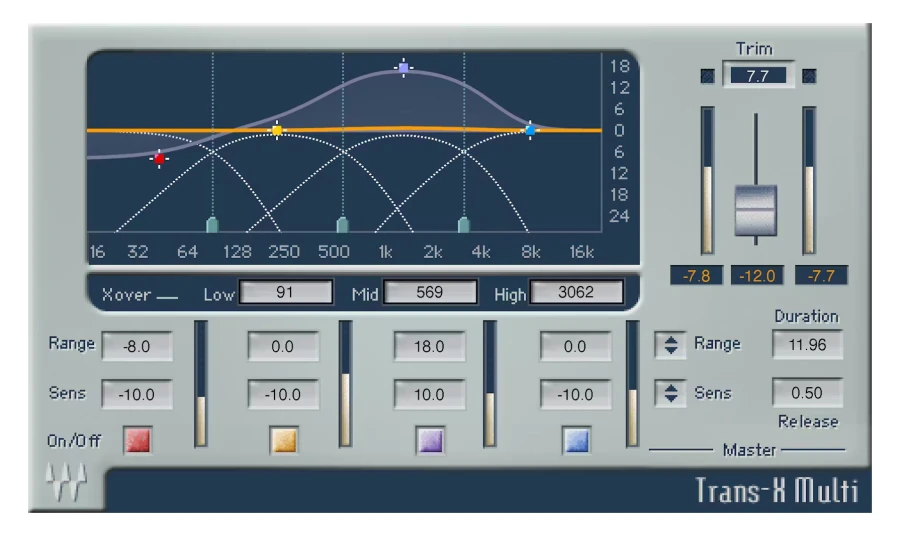Click the left peak readout -7.8
This screenshot has width=900, height=536.
pos(696,276)
